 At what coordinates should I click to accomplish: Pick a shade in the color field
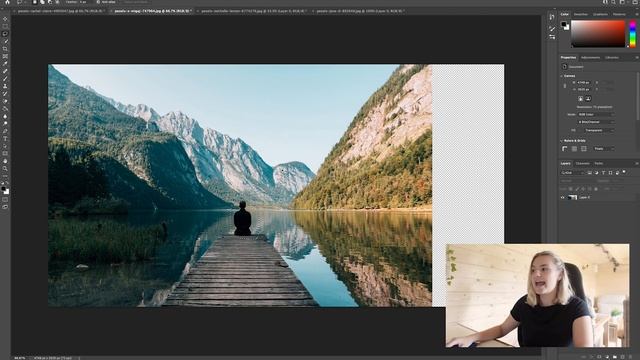(598, 34)
